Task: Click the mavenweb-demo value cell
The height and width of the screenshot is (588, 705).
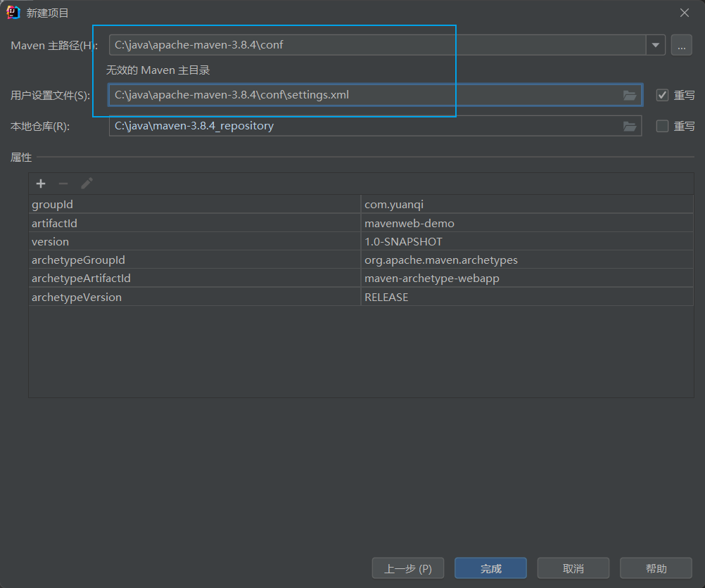Action: (527, 223)
